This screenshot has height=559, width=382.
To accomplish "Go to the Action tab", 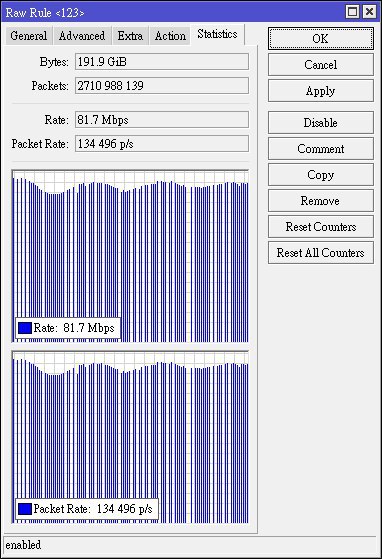I will [x=170, y=36].
